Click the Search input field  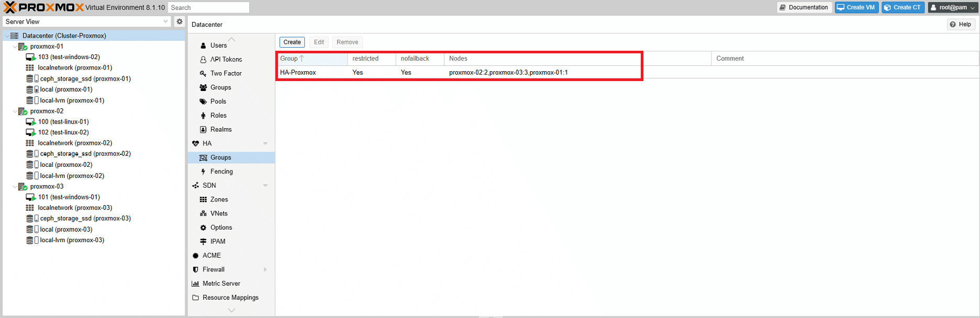[208, 7]
